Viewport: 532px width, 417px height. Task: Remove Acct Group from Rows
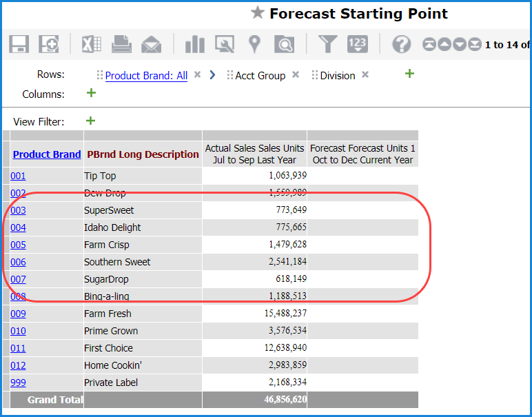pyautogui.click(x=296, y=75)
